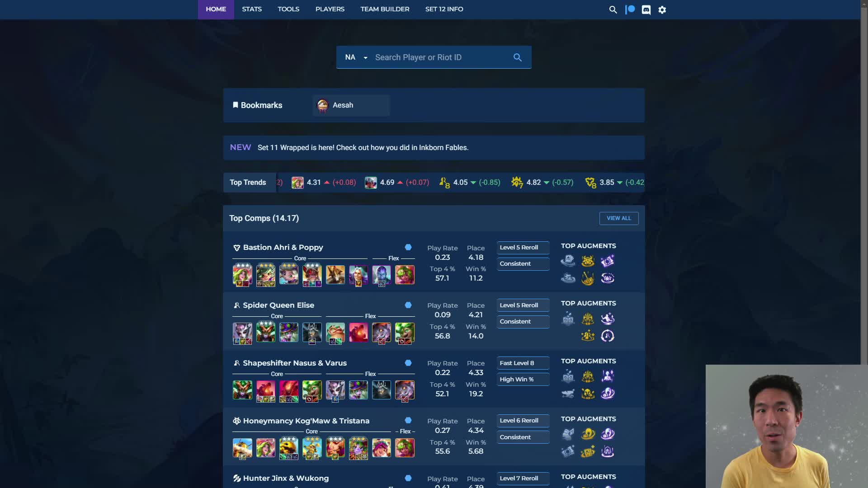Open bookmarked player Aesah
This screenshot has height=488, width=868.
pyautogui.click(x=351, y=105)
